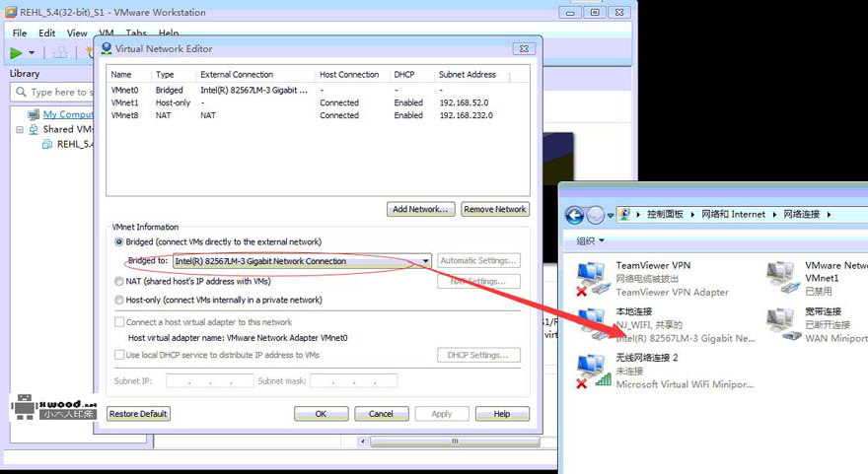Select the VMnet0 row in network list
The height and width of the screenshot is (474, 868).
point(318,90)
